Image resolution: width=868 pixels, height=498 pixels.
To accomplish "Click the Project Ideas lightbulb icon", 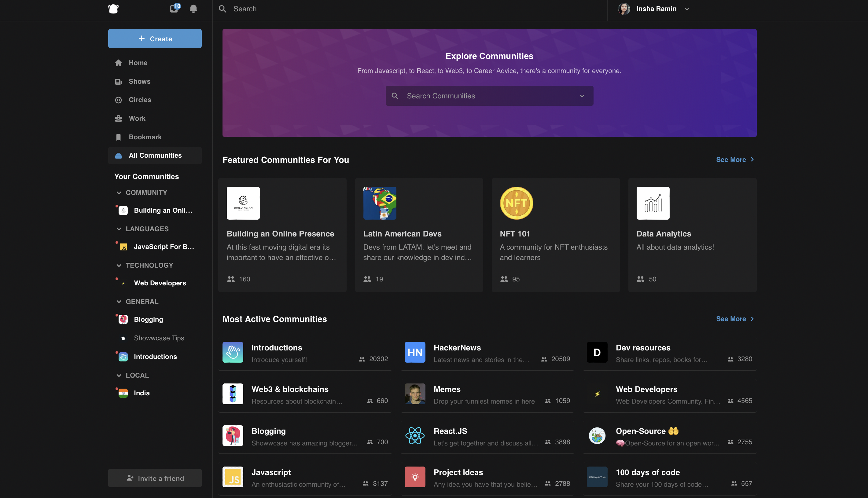I will 415,477.
